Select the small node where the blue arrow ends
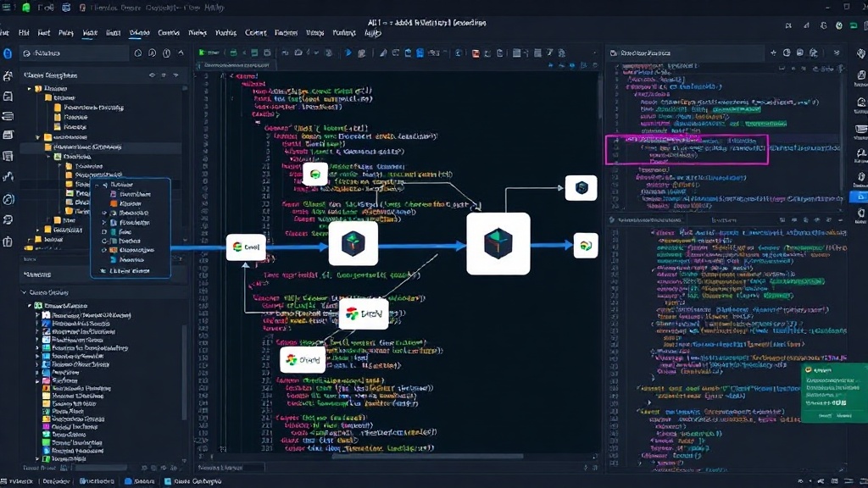The height and width of the screenshot is (488, 868). [586, 246]
